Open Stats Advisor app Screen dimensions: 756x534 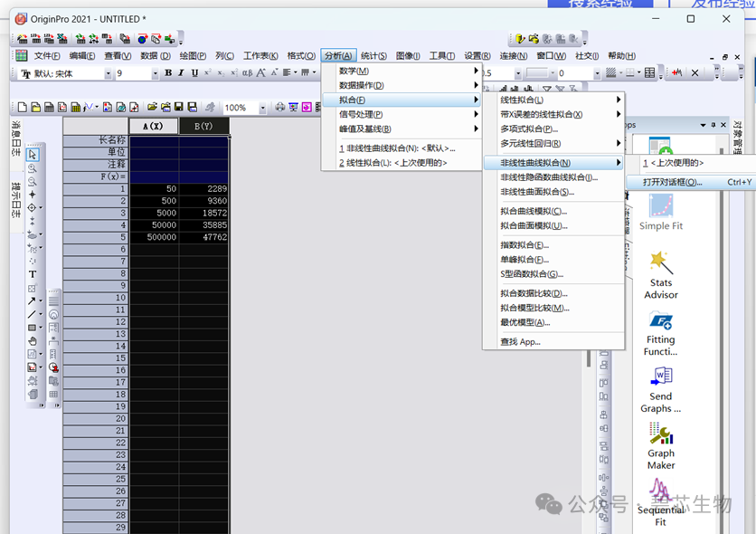point(660,275)
